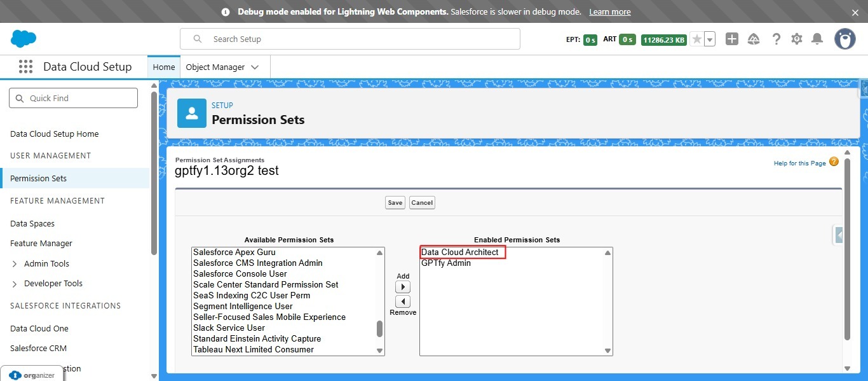Open the Guidance Center mountain icon
The height and width of the screenshot is (381, 868).
point(754,39)
